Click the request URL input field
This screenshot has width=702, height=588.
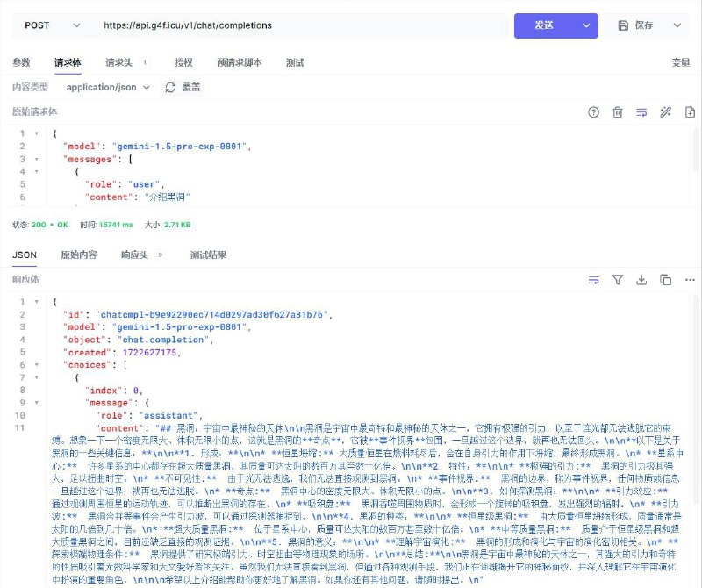[x=298, y=25]
